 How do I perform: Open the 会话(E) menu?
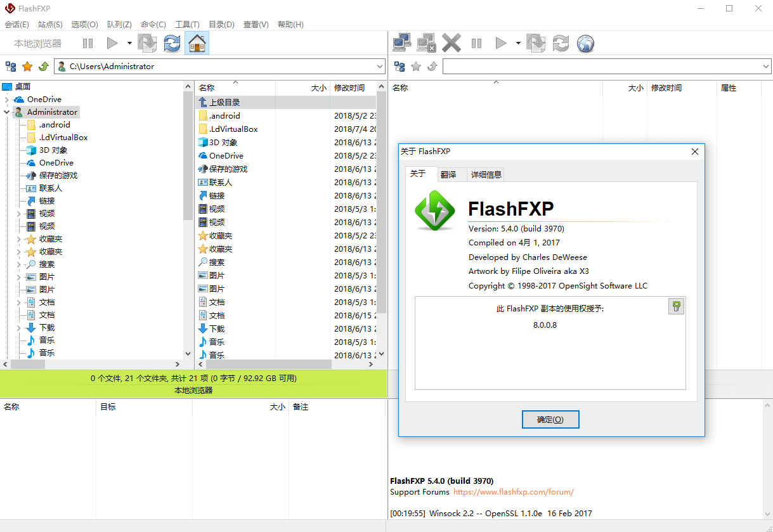point(16,25)
